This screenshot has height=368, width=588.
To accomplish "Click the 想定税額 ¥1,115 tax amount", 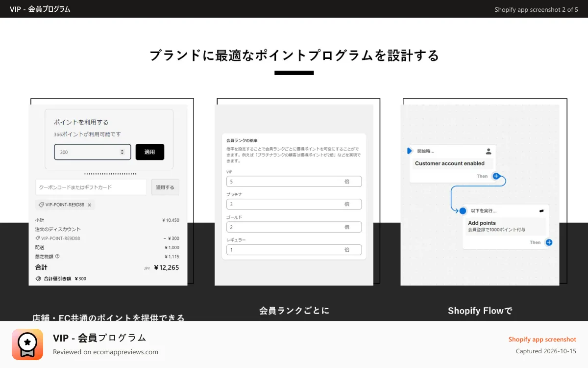I will [x=171, y=256].
